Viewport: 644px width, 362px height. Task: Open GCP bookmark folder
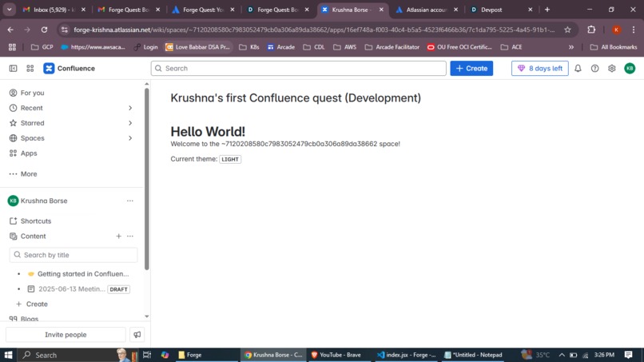(x=42, y=47)
